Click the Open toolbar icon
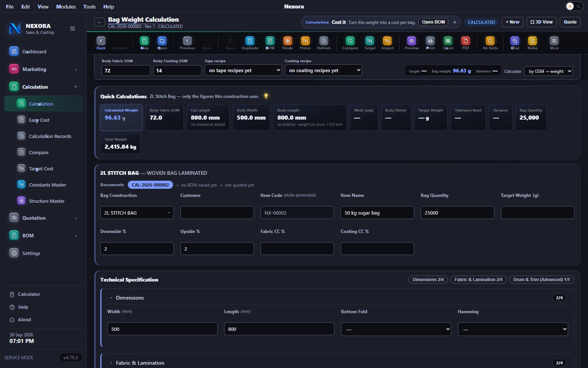This screenshot has height=368, width=588. point(162,41)
